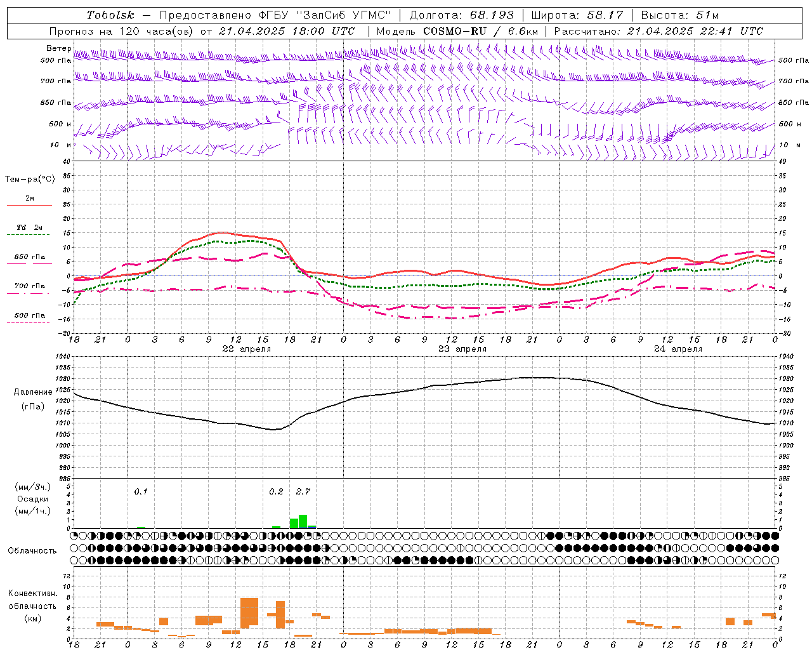Click the station name Tobolsk in header
The width and height of the screenshot is (812, 650).
pyautogui.click(x=110, y=15)
